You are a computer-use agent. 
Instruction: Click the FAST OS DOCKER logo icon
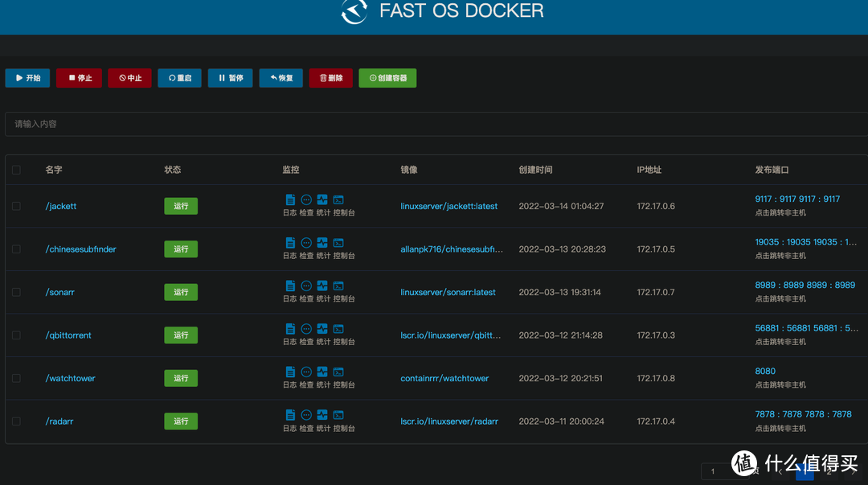tap(354, 14)
